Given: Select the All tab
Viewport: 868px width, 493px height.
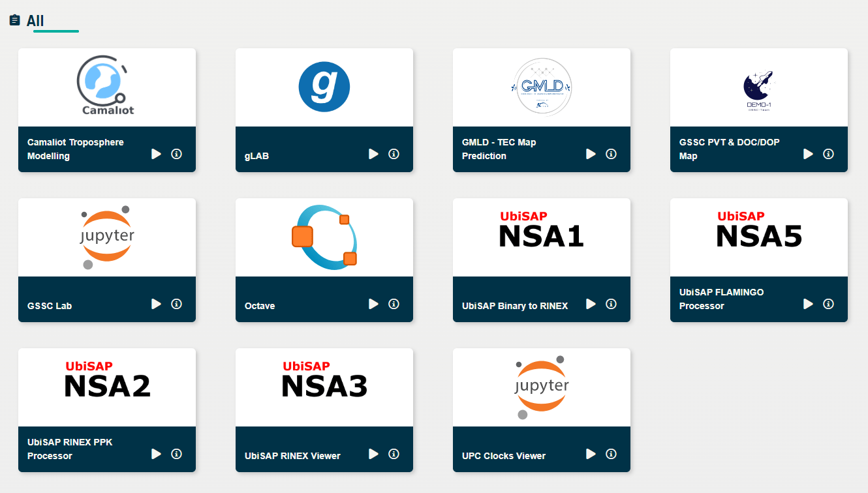Looking at the screenshot, I should 34,21.
